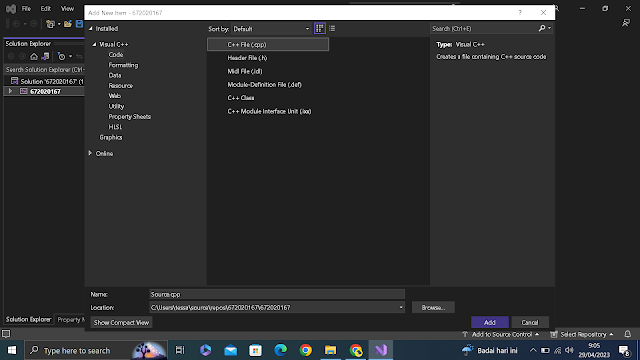This screenshot has height=360, width=640.
Task: Click the help question mark in dialog
Action: tap(520, 13)
